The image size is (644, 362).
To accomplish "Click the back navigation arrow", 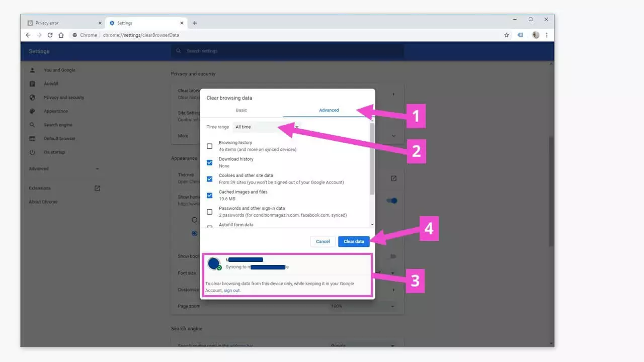I will 28,35.
